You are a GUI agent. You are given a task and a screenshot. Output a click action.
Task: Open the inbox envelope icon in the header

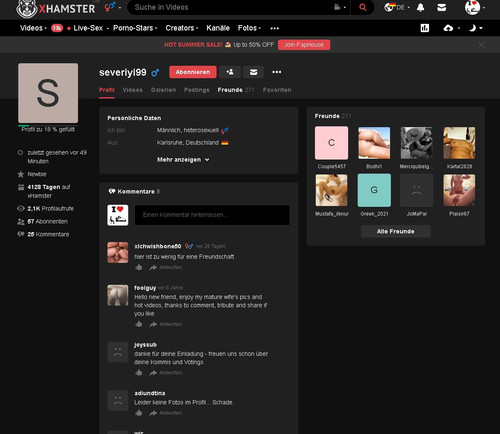[x=442, y=8]
